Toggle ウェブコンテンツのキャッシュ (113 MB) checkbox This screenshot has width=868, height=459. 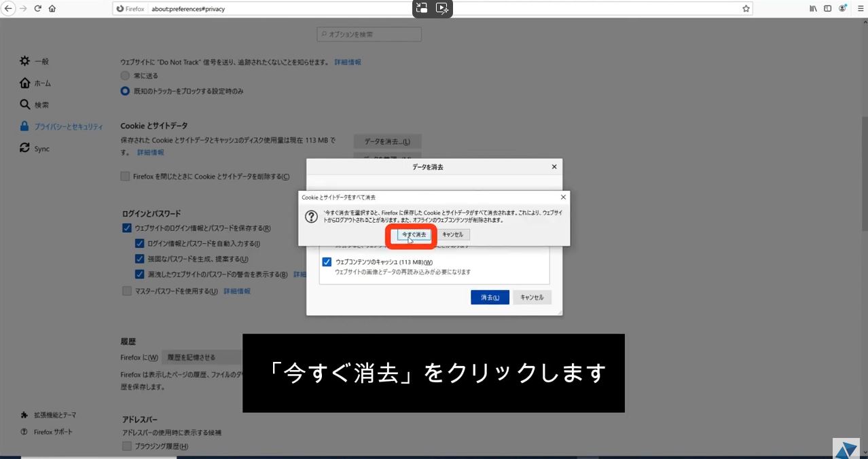click(x=327, y=262)
